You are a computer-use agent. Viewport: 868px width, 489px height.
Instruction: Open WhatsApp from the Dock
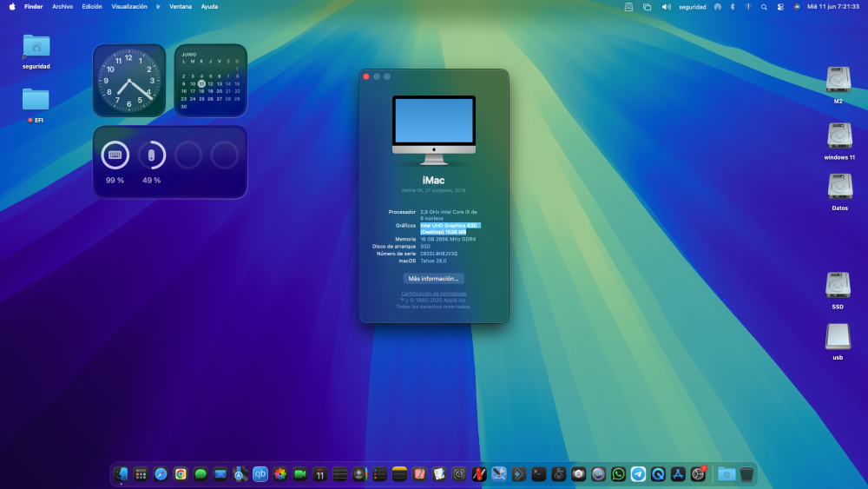coord(618,474)
